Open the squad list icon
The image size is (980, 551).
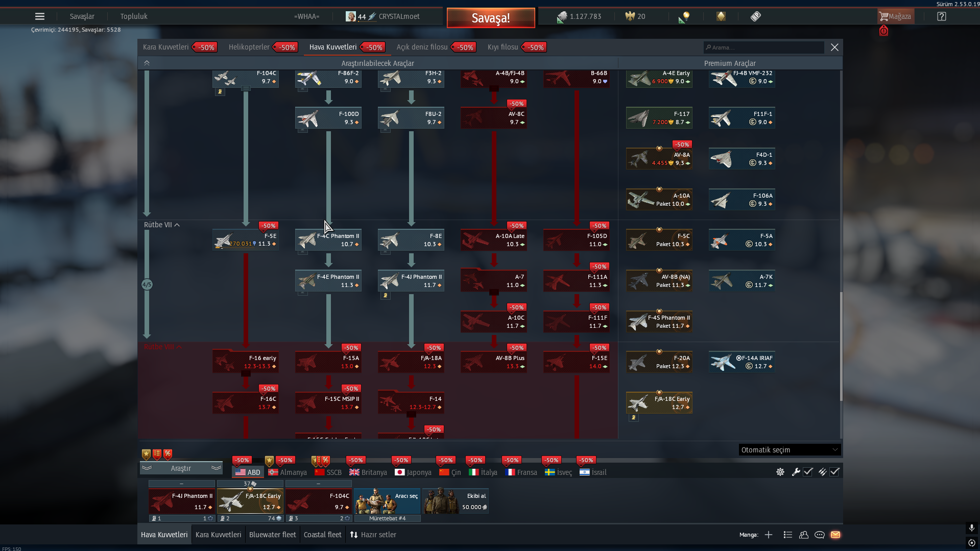click(x=788, y=535)
